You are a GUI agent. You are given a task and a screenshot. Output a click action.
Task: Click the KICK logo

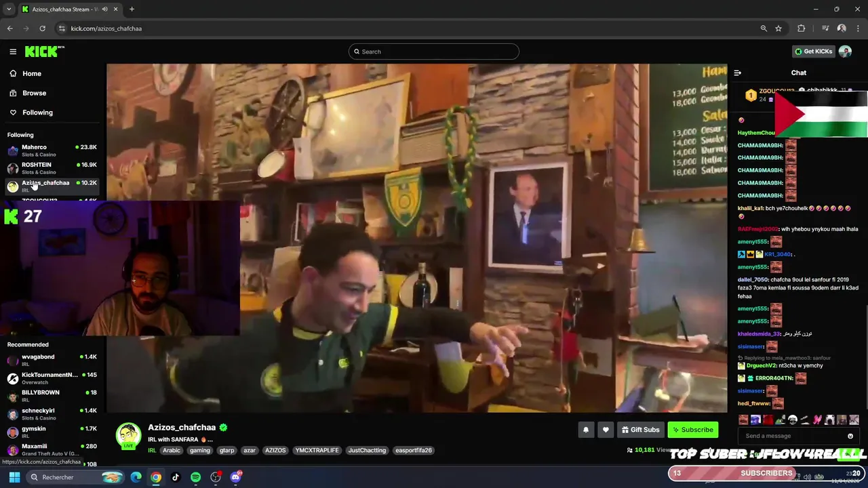click(45, 52)
